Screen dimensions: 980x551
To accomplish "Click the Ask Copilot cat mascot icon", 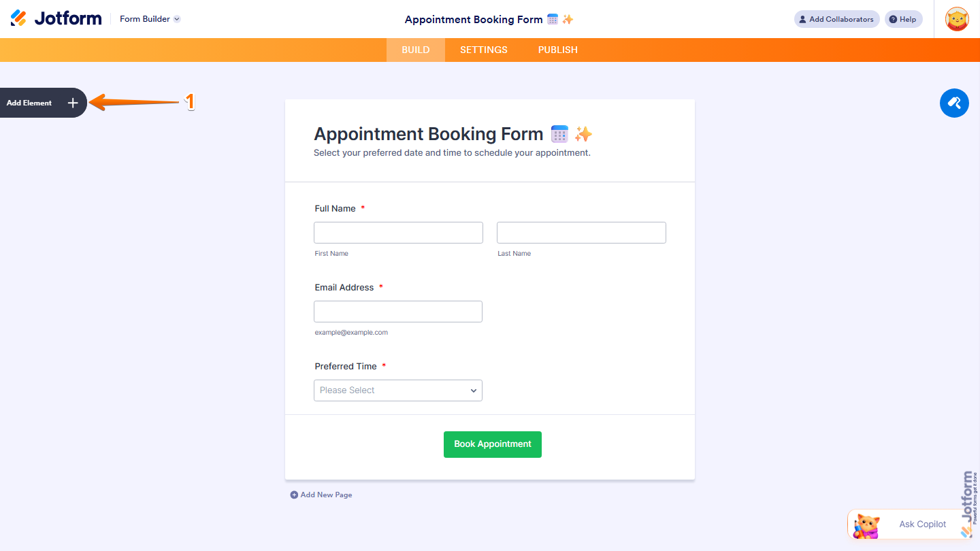I will pyautogui.click(x=866, y=524).
